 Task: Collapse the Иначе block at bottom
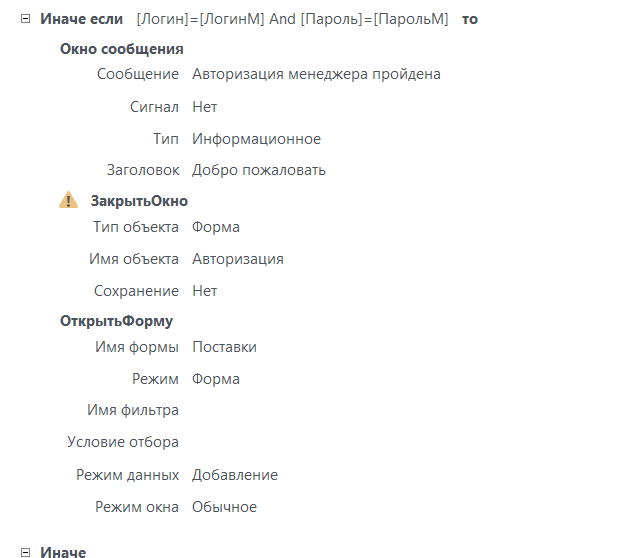pyautogui.click(x=25, y=552)
